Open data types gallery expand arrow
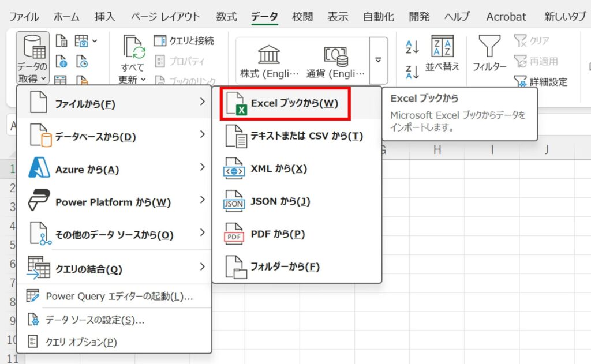Image resolution: width=591 pixels, height=364 pixels. tap(378, 61)
